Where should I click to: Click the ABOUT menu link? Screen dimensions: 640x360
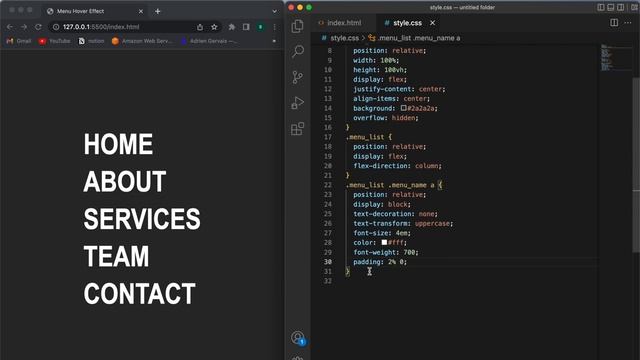[x=125, y=182]
